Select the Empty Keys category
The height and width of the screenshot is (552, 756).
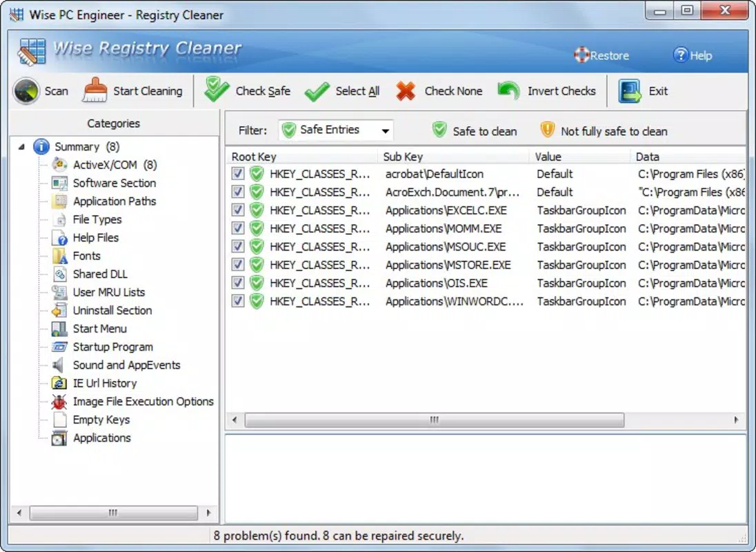[x=101, y=420]
